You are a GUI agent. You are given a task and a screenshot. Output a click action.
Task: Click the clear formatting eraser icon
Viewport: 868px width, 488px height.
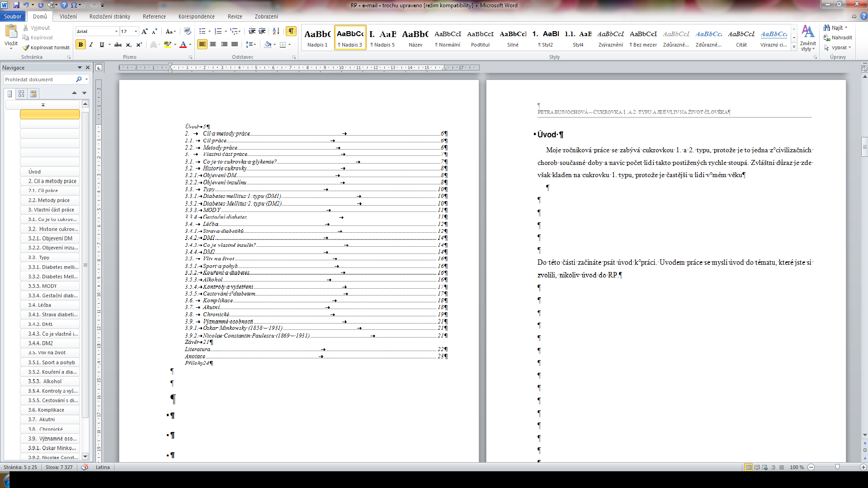pyautogui.click(x=187, y=31)
